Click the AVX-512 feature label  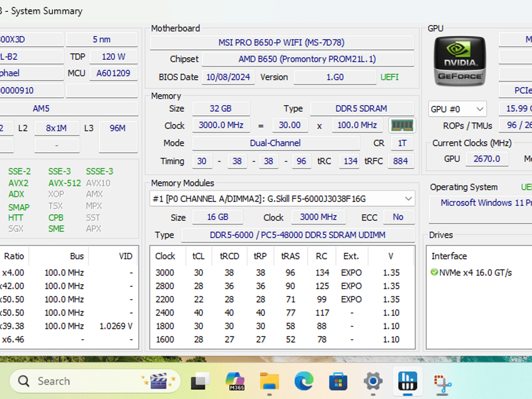click(65, 183)
